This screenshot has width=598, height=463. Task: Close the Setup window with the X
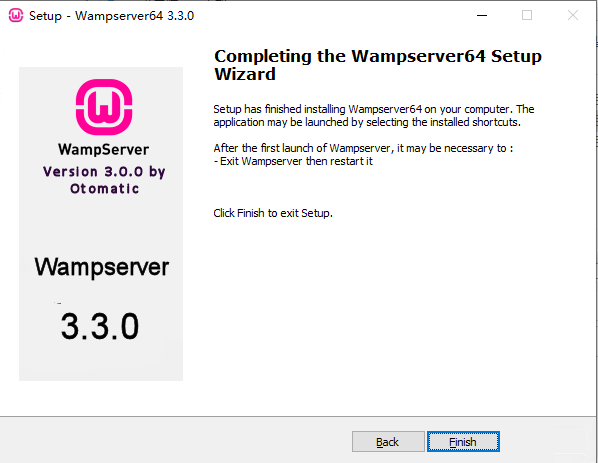tap(572, 16)
